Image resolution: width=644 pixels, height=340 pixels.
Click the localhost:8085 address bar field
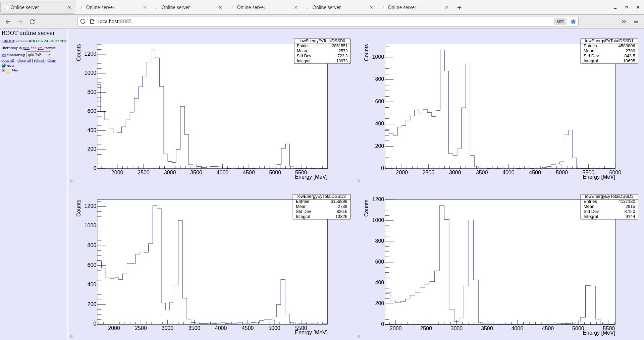point(235,21)
